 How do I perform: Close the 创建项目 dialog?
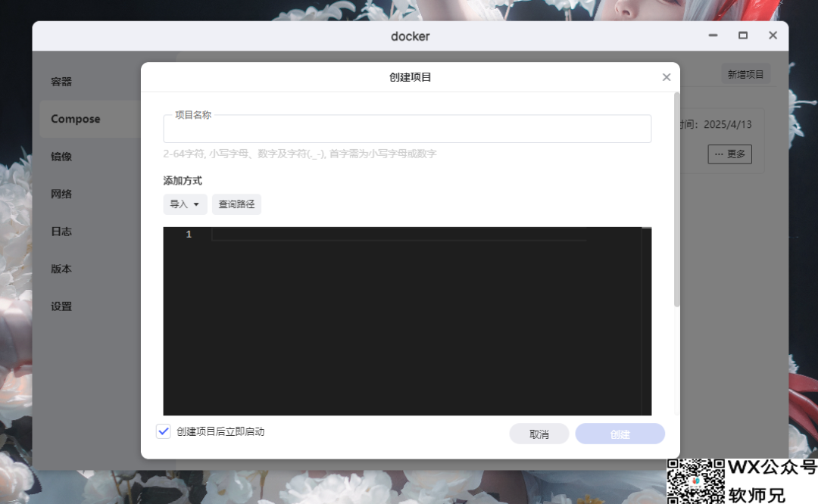coord(667,77)
